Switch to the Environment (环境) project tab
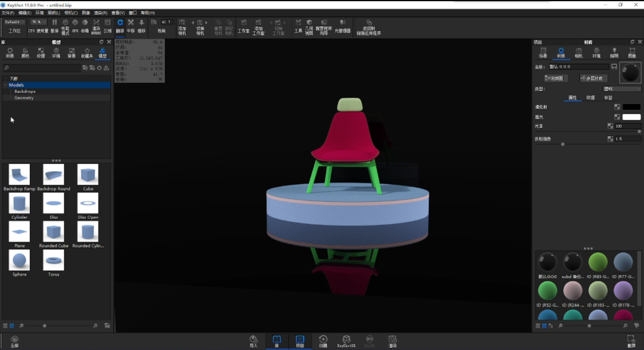Screen dimensions: 644x350 coord(596,52)
